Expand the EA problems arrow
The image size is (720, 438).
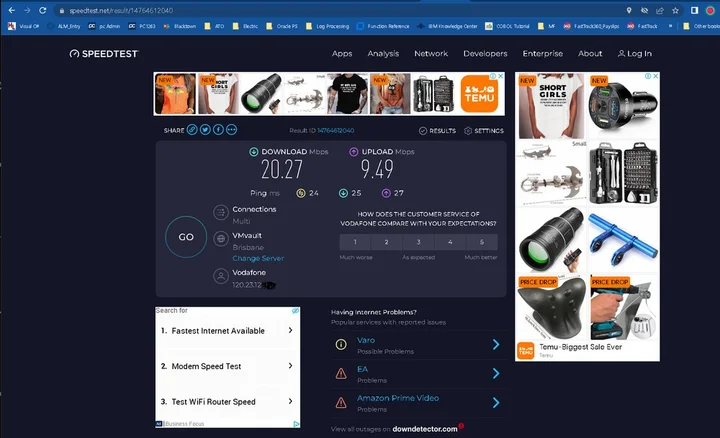495,374
